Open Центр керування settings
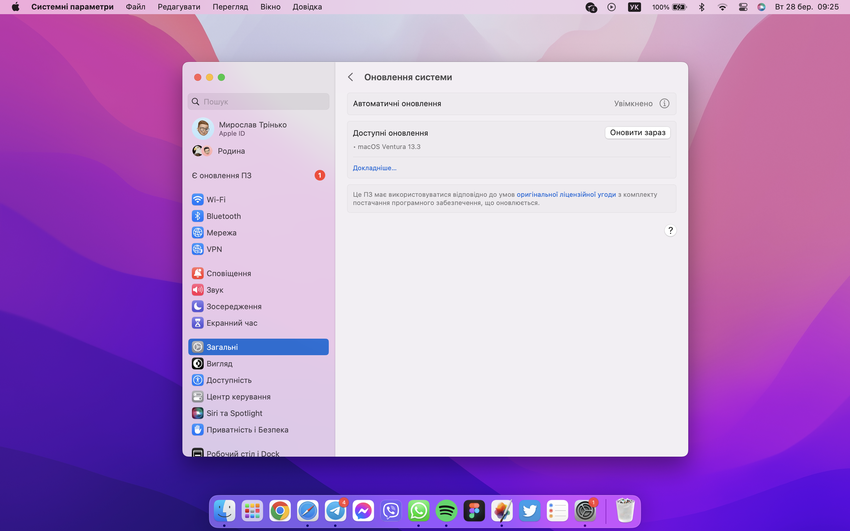Viewport: 850px width, 531px height. click(238, 397)
